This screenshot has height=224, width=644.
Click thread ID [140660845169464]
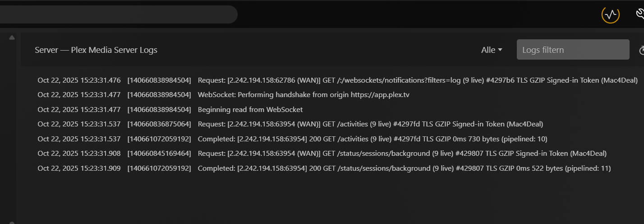click(159, 154)
